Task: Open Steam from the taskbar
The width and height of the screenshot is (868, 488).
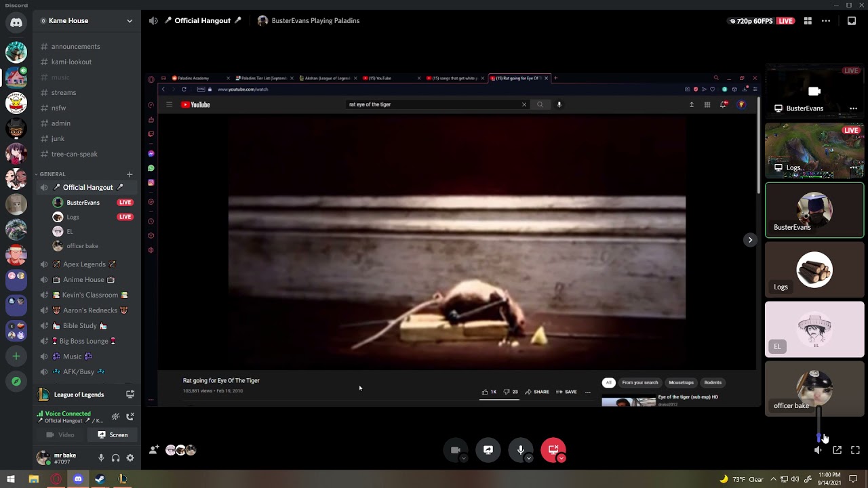Action: (x=100, y=479)
